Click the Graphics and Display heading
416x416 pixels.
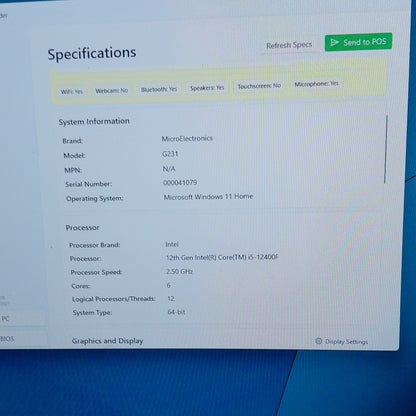107,341
